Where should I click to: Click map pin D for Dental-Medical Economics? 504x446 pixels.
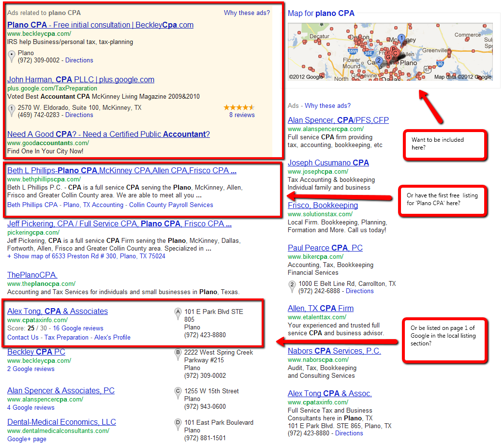(178, 425)
